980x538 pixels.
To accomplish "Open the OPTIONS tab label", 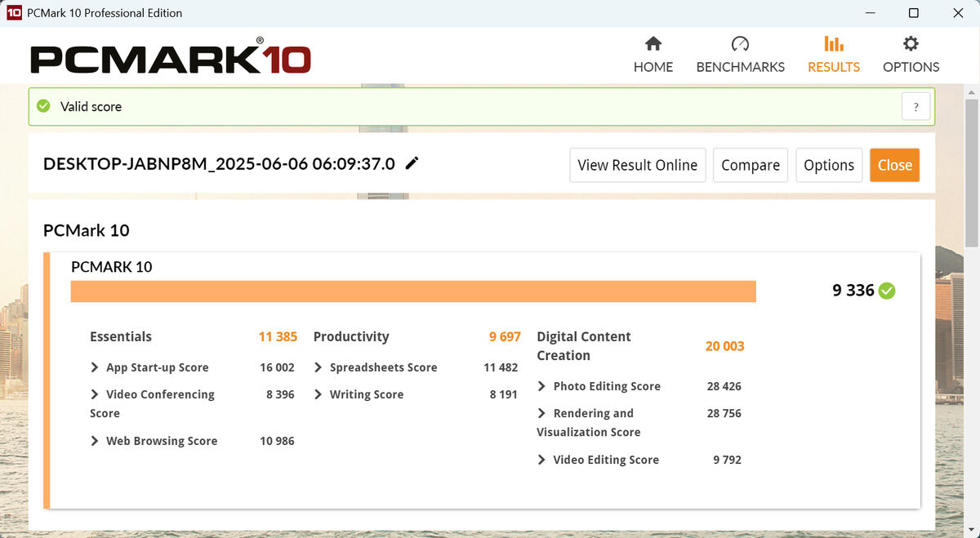I will (911, 67).
